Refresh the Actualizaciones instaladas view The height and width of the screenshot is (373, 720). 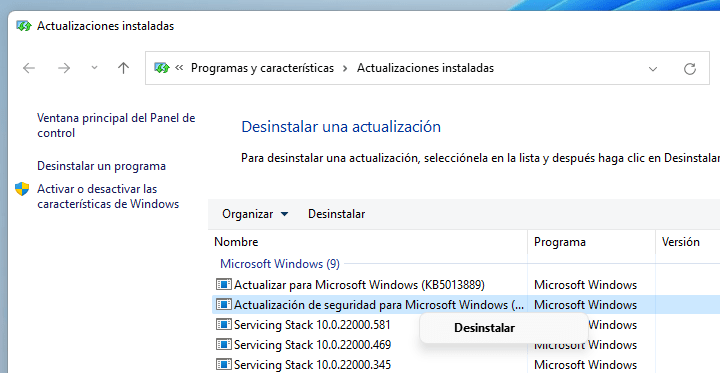coord(690,69)
